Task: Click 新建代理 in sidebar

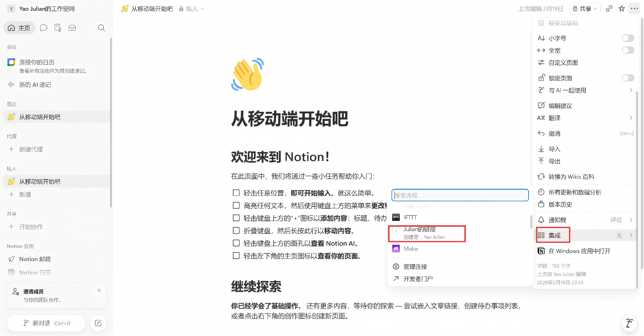Action: click(56, 149)
